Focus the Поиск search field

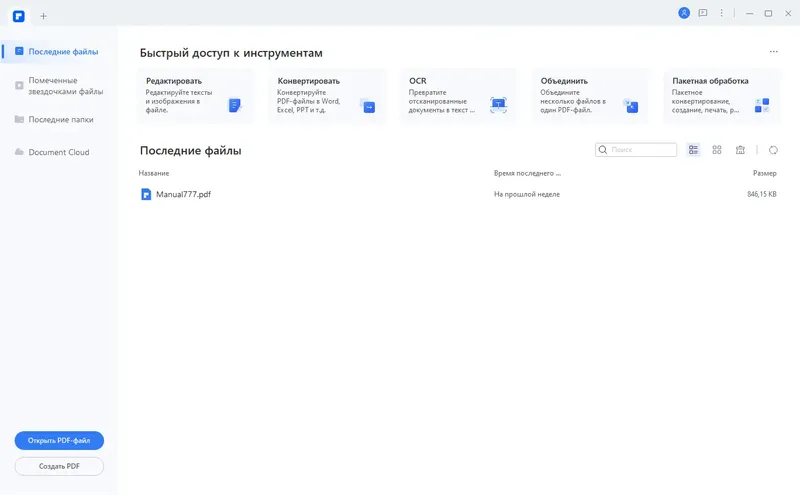[x=636, y=150]
